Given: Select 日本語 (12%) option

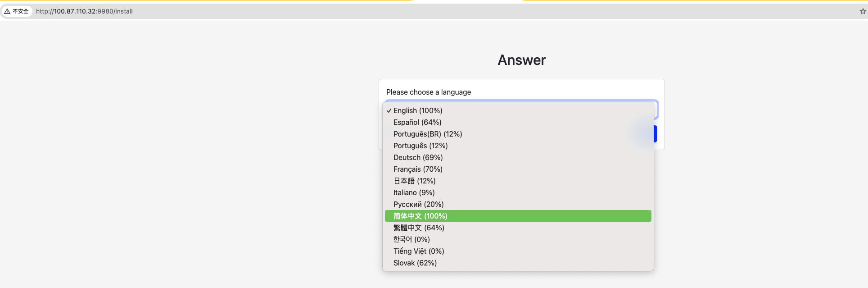Looking at the screenshot, I should (414, 181).
